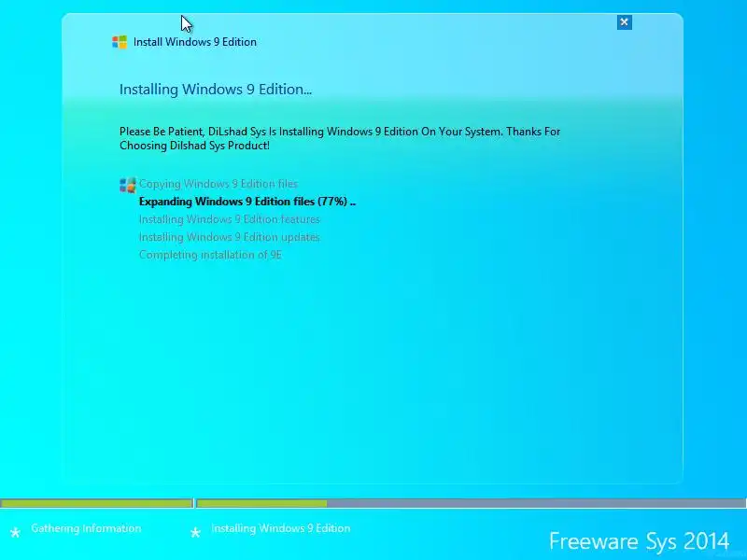Click the Gathering Information progress bar
747x560 pixels.
[x=96, y=503]
